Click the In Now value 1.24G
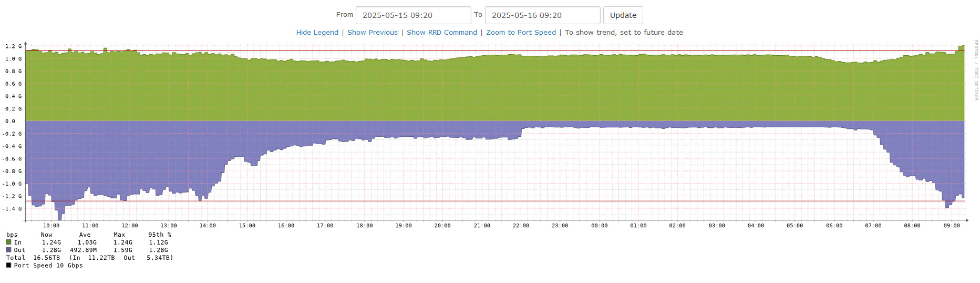This screenshot has width=980, height=283. click(x=51, y=242)
